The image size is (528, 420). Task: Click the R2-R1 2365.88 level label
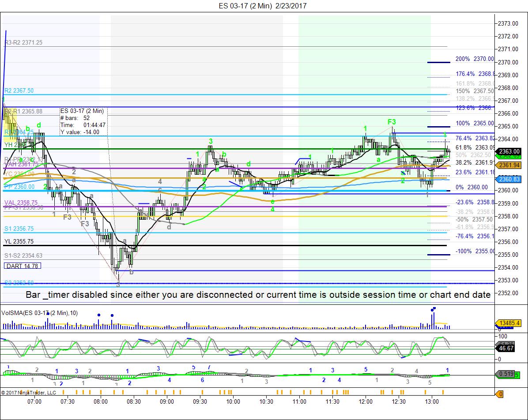pyautogui.click(x=23, y=111)
